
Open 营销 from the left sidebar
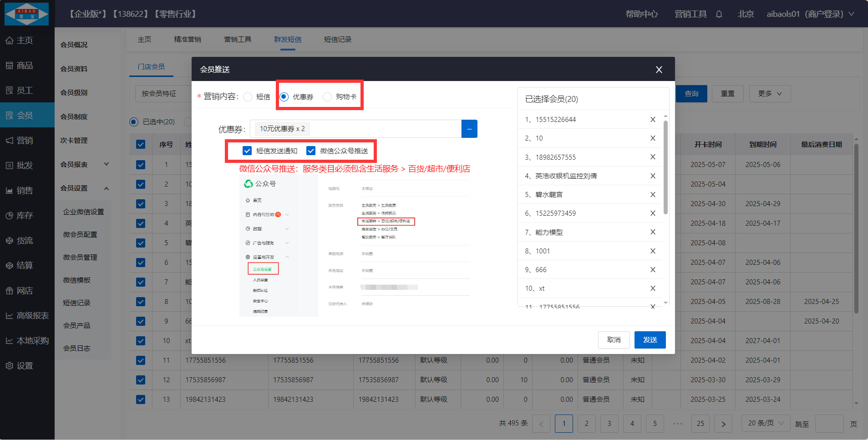tap(25, 141)
